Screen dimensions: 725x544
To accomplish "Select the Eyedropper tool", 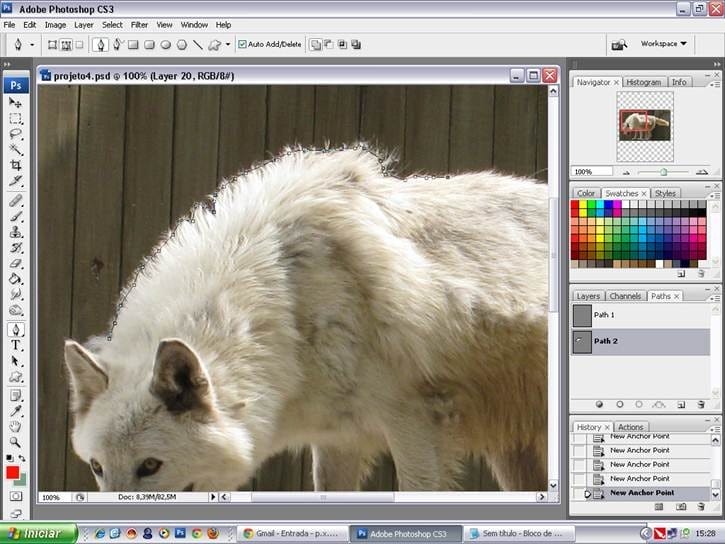I will (16, 411).
